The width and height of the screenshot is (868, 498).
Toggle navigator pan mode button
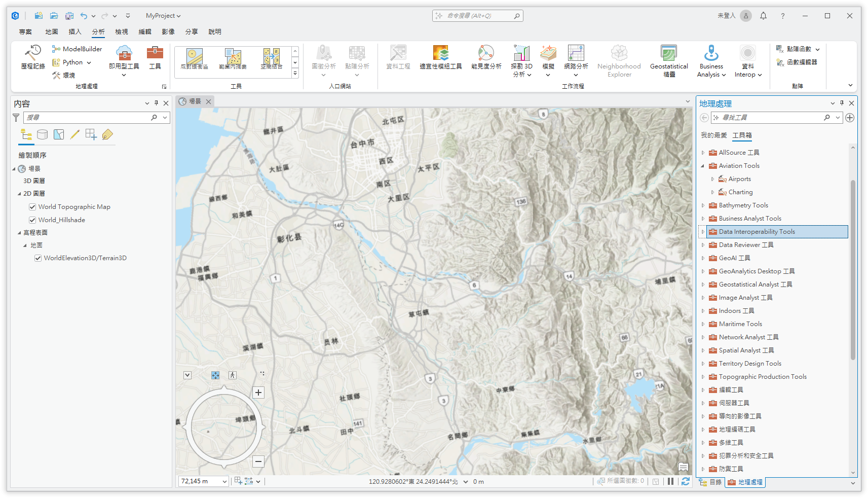[x=215, y=375]
